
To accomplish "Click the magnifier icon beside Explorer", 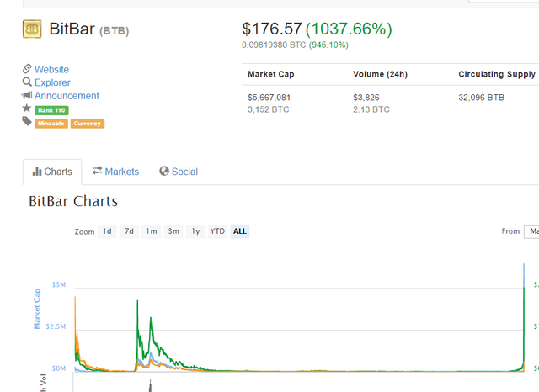I will click(x=27, y=82).
